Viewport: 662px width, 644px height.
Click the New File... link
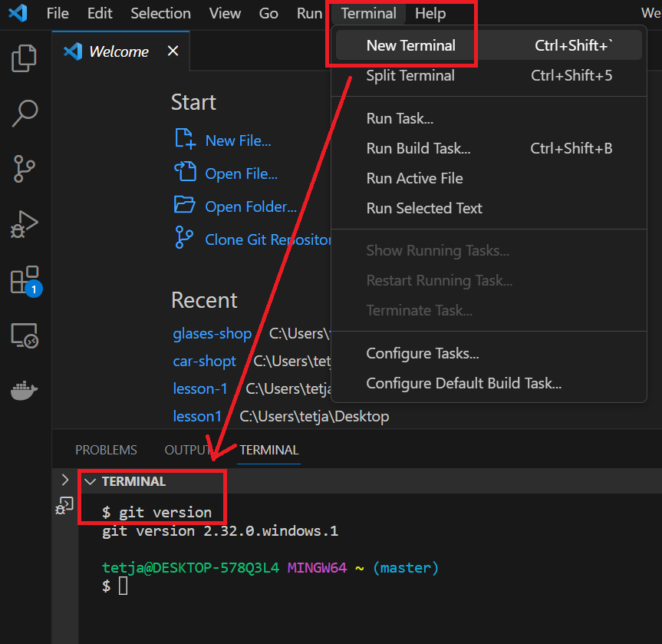click(238, 140)
